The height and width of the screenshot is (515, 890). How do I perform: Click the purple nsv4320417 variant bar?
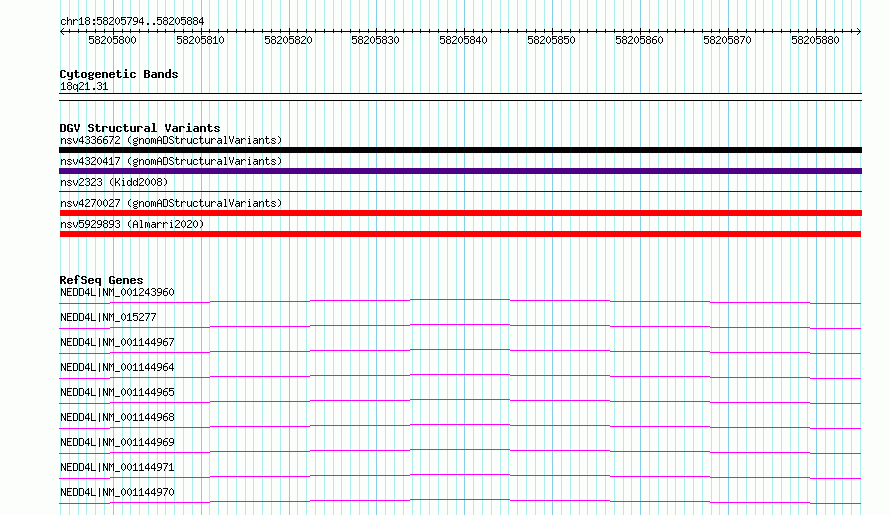(x=460, y=171)
